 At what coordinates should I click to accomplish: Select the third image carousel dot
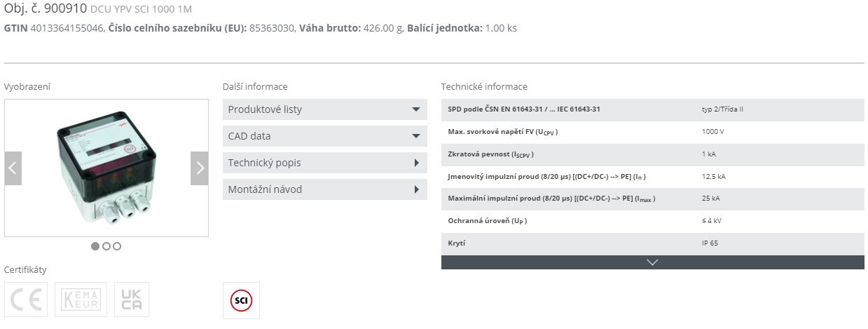117,246
